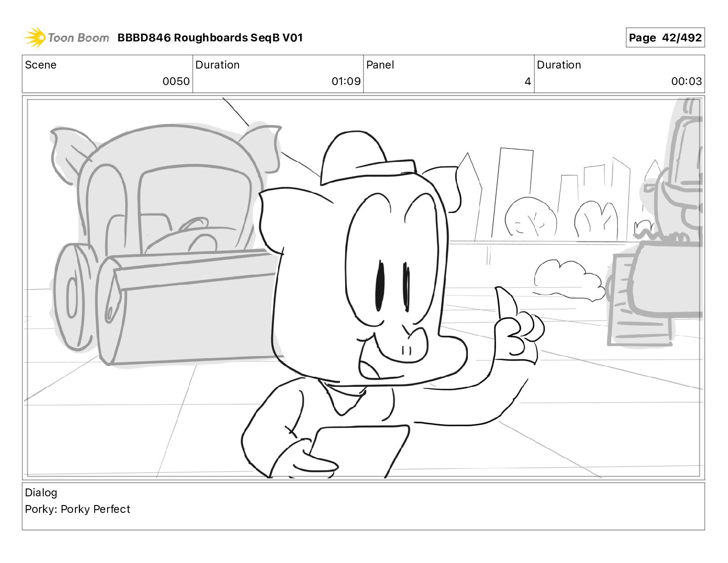Click the 'Page 42/492' indicator

665,38
